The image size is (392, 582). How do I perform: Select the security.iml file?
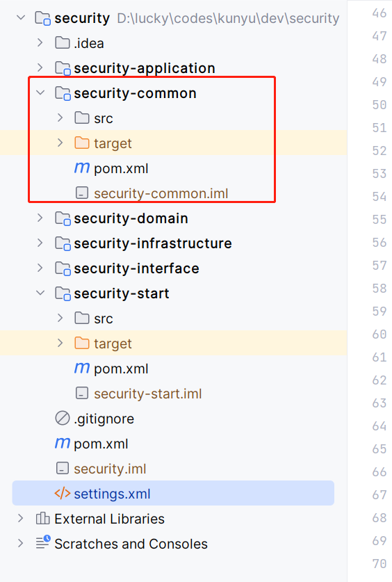click(x=110, y=469)
